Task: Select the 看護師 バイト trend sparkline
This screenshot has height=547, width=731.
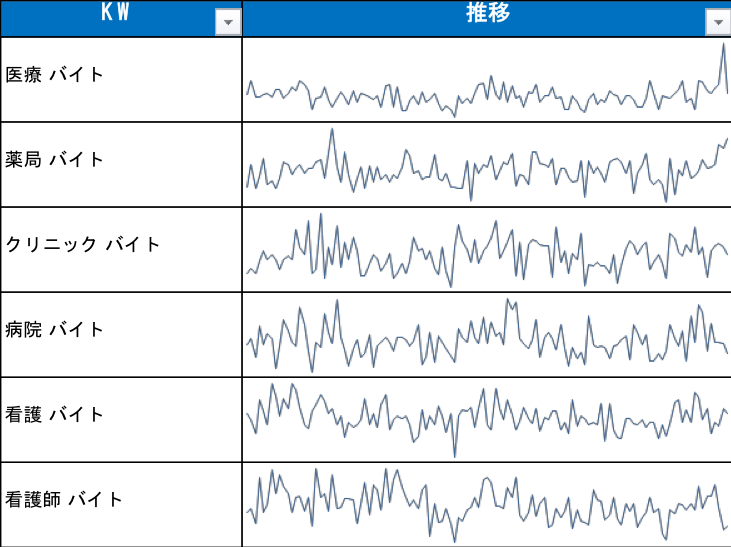Action: click(x=486, y=498)
